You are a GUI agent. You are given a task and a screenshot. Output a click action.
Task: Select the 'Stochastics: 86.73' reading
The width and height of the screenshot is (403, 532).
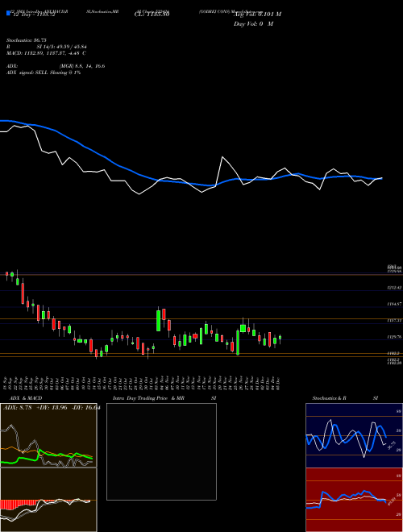coord(26,40)
